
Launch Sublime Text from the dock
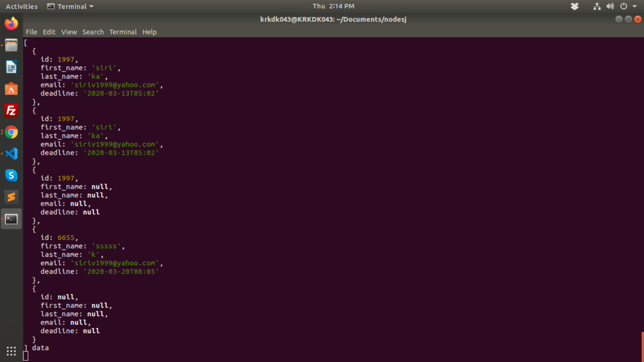11,197
